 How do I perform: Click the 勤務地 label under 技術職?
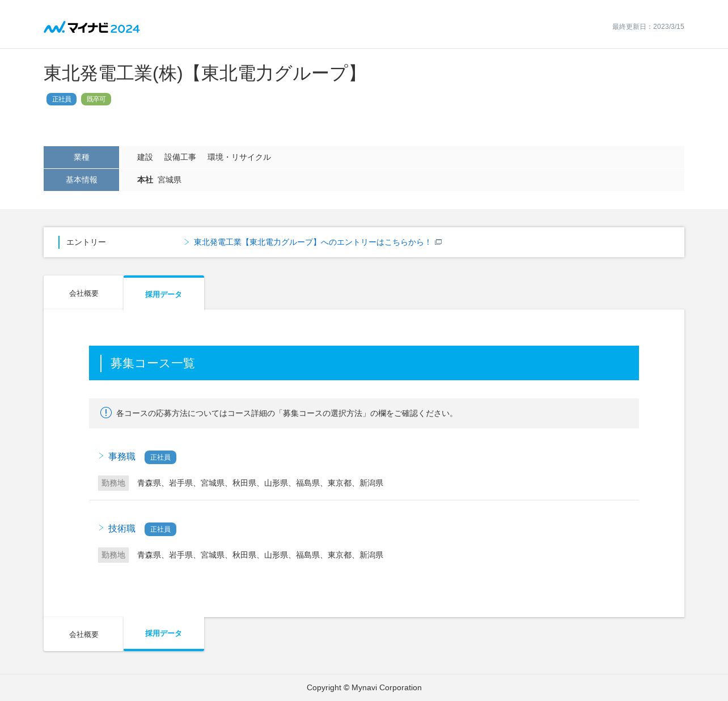pyautogui.click(x=113, y=555)
